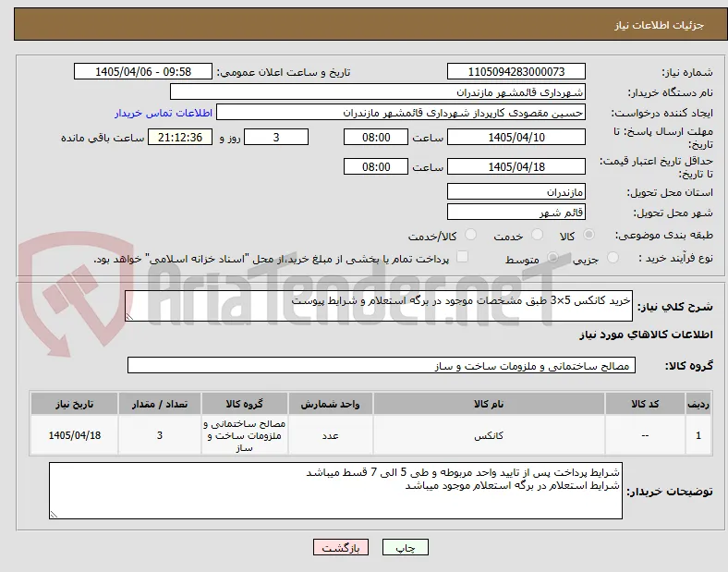The height and width of the screenshot is (572, 728).
Task: Click the کانکس item name cell
Action: (x=489, y=435)
